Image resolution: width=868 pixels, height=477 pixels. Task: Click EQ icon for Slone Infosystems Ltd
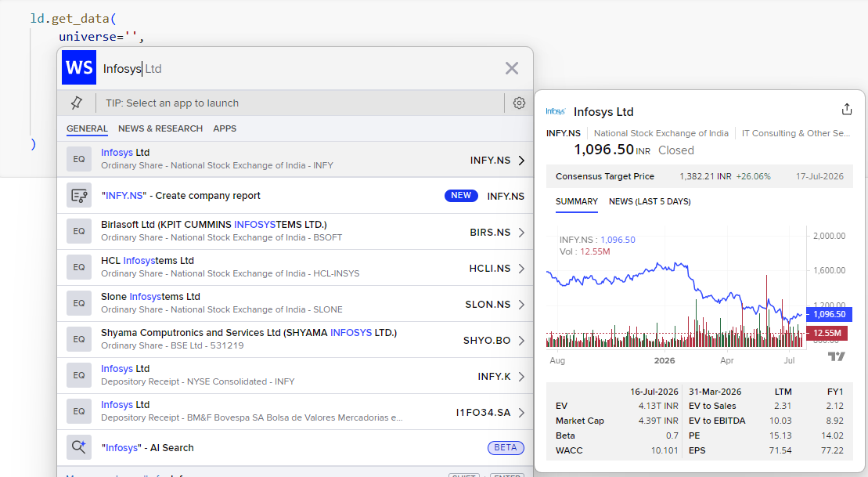(x=78, y=303)
